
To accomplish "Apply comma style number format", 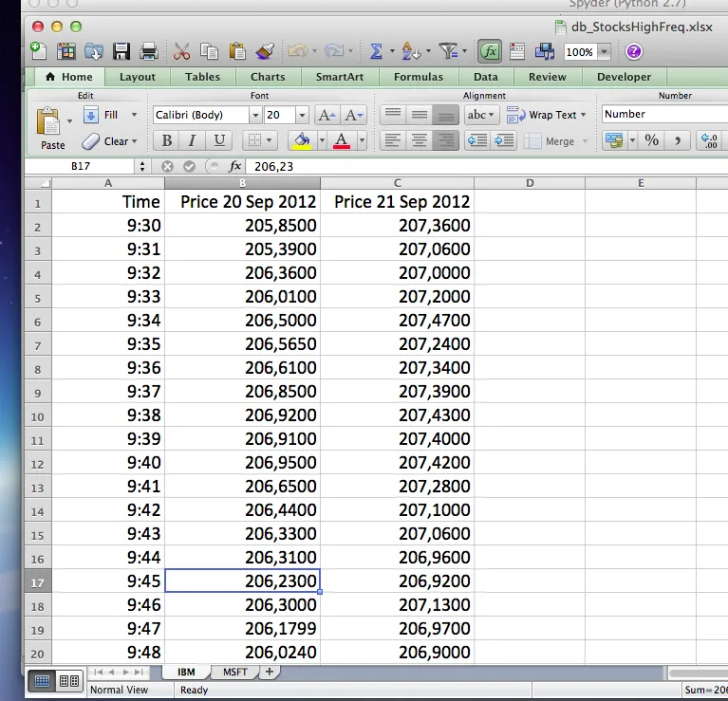I will pyautogui.click(x=678, y=140).
